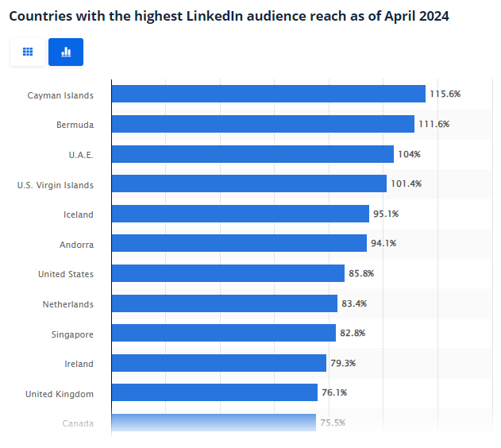Click the Iceland bar
501x448 pixels.
coord(241,214)
